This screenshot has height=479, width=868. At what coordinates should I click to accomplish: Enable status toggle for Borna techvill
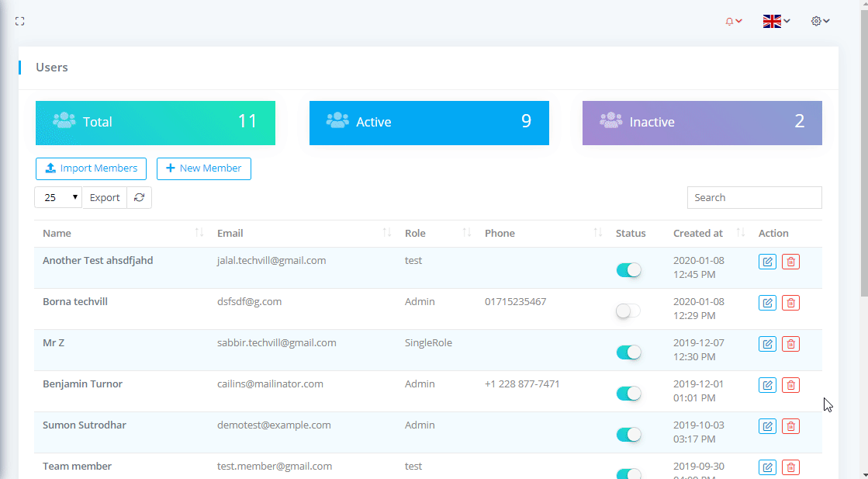(x=628, y=311)
